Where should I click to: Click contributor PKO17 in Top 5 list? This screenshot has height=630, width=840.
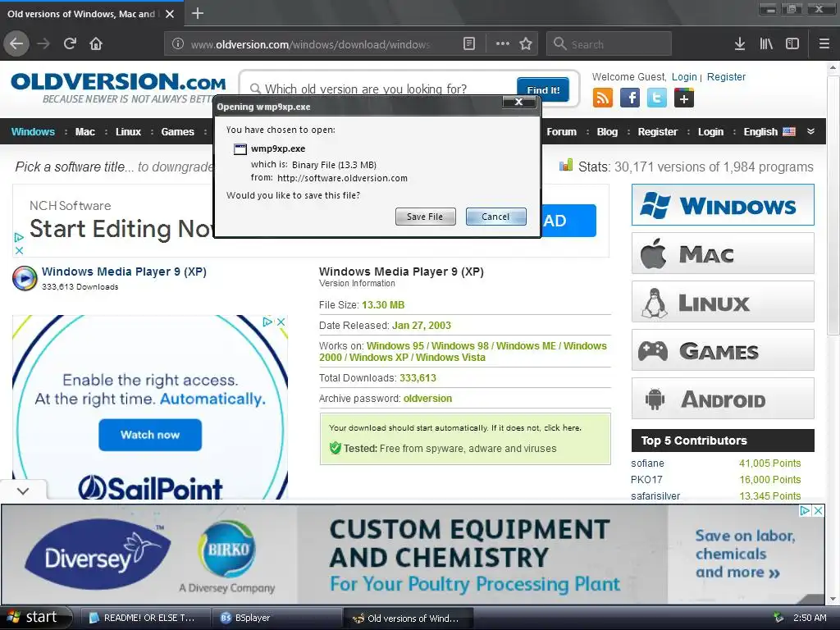(x=646, y=480)
